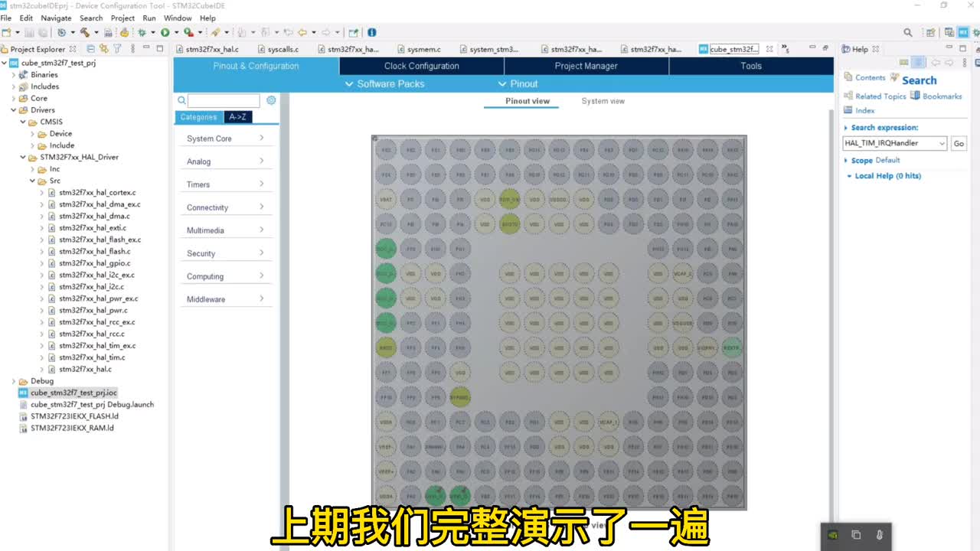Viewport: 980px width, 551px height.
Task: Switch to System view
Action: click(603, 101)
